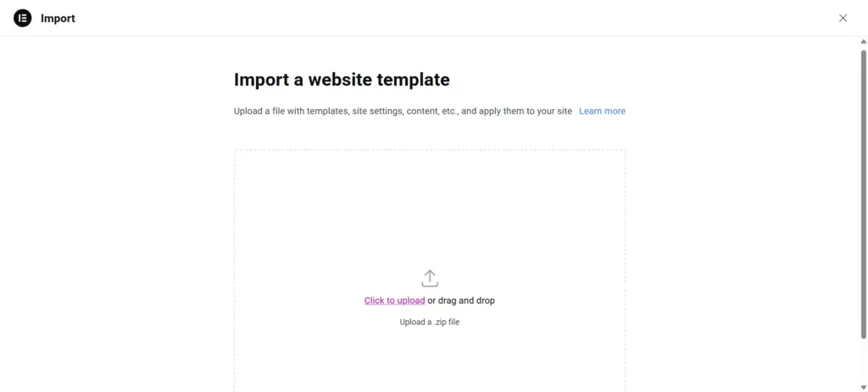Click the word 'site' in the description
The height and width of the screenshot is (392, 868).
(x=565, y=111)
